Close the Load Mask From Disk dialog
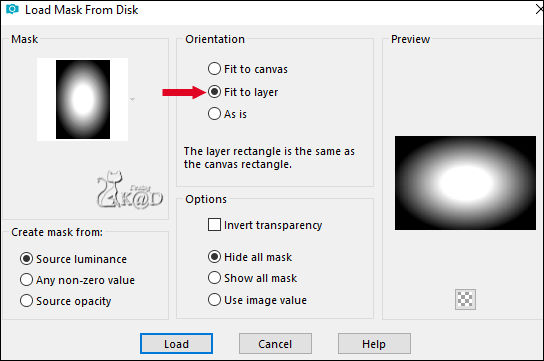Image resolution: width=544 pixels, height=361 pixels. click(x=539, y=9)
